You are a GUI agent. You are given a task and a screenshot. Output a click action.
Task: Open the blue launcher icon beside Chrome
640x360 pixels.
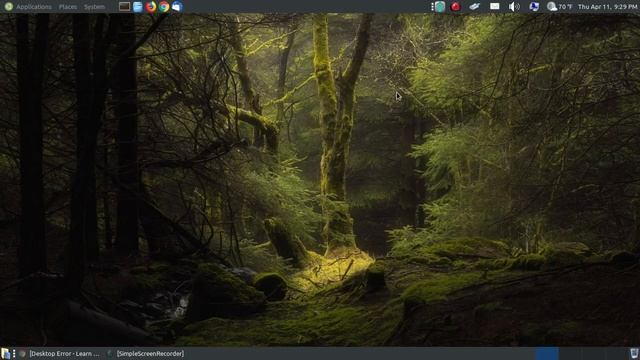click(x=177, y=7)
